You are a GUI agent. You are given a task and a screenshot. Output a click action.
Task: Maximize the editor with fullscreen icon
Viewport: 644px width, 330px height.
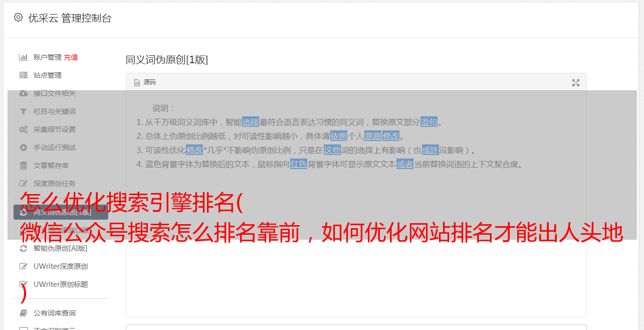pyautogui.click(x=576, y=83)
